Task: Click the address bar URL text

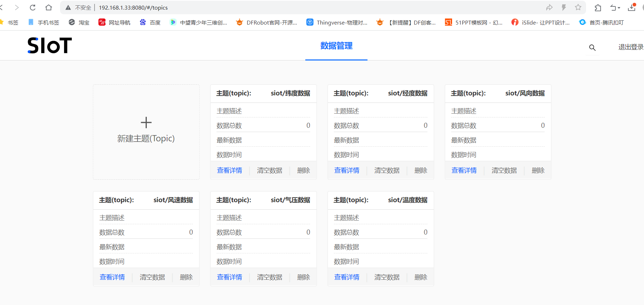Action: (133, 7)
